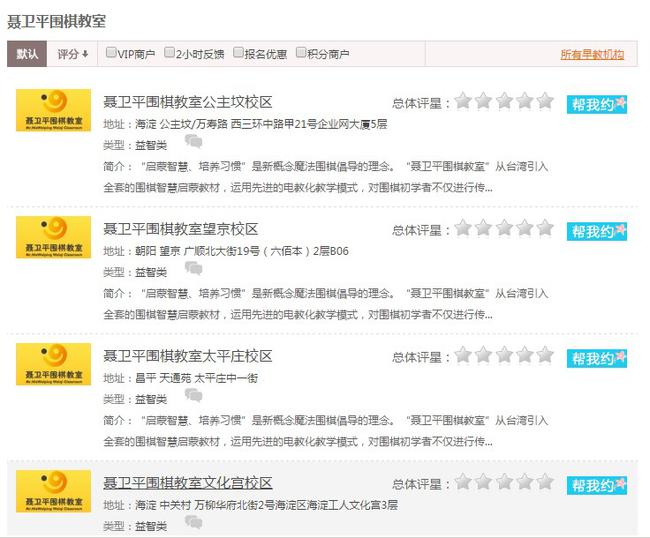Viewport: 650px width, 538px height.
Task: Check the 报名优惠 filter box
Action: 239,52
